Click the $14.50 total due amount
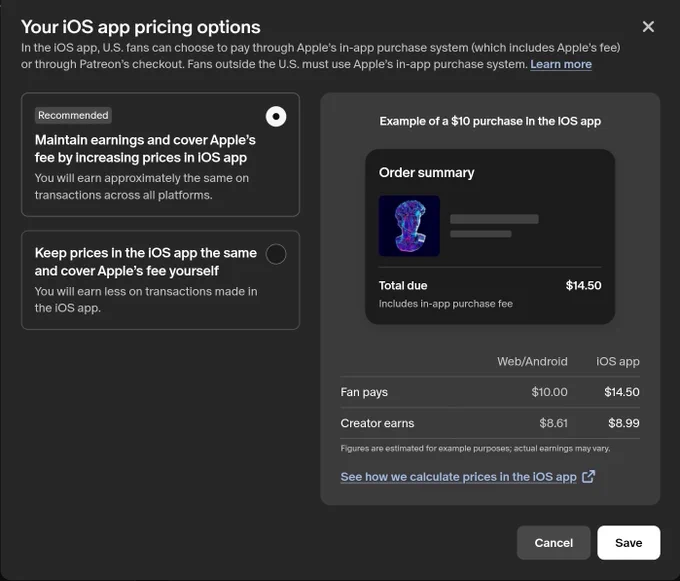Image resolution: width=680 pixels, height=581 pixels. tap(583, 286)
